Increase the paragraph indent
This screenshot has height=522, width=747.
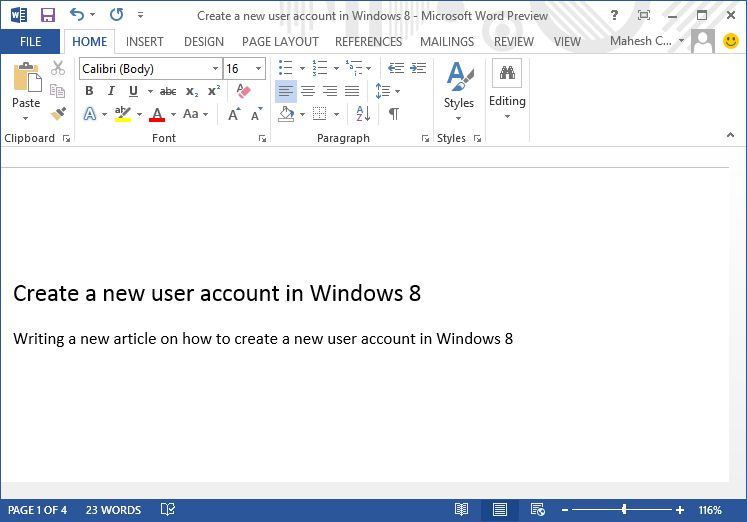(418, 68)
